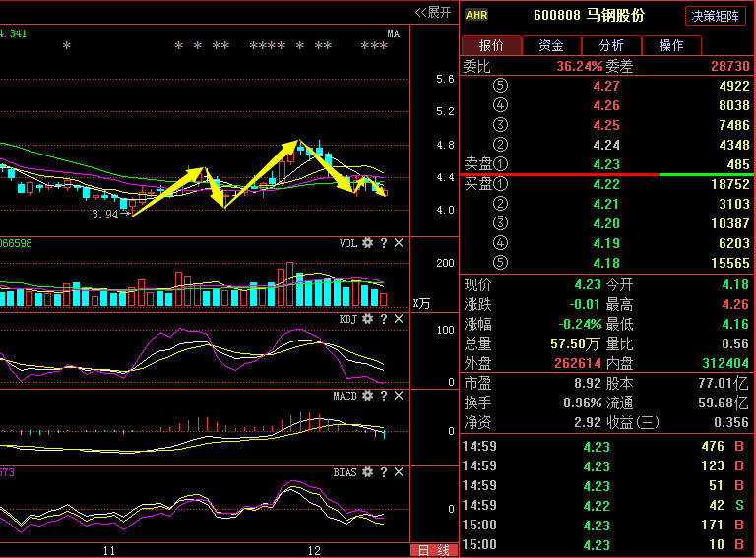Open BIAS indicator settings gear
The width and height of the screenshot is (756, 558).
(x=367, y=472)
